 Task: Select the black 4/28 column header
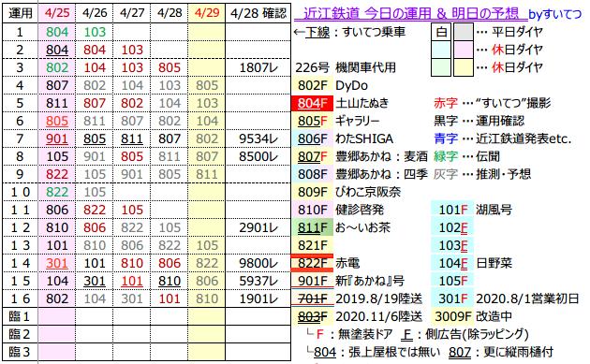point(170,13)
